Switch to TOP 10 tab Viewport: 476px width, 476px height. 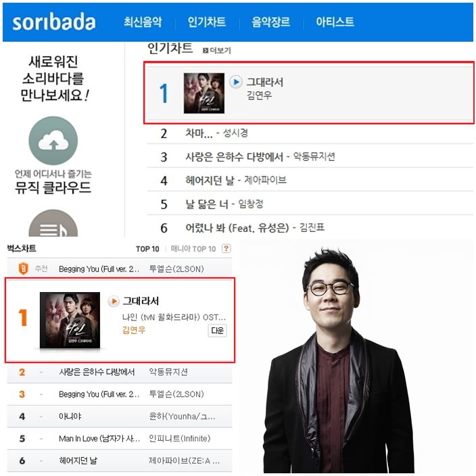tap(147, 249)
